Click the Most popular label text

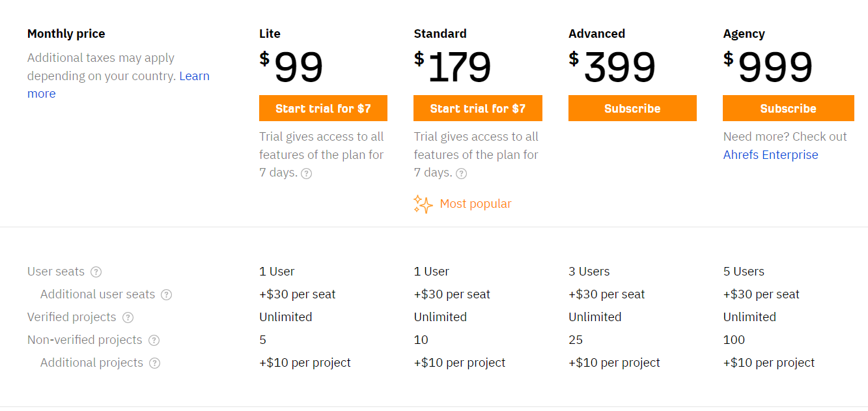pyautogui.click(x=475, y=204)
